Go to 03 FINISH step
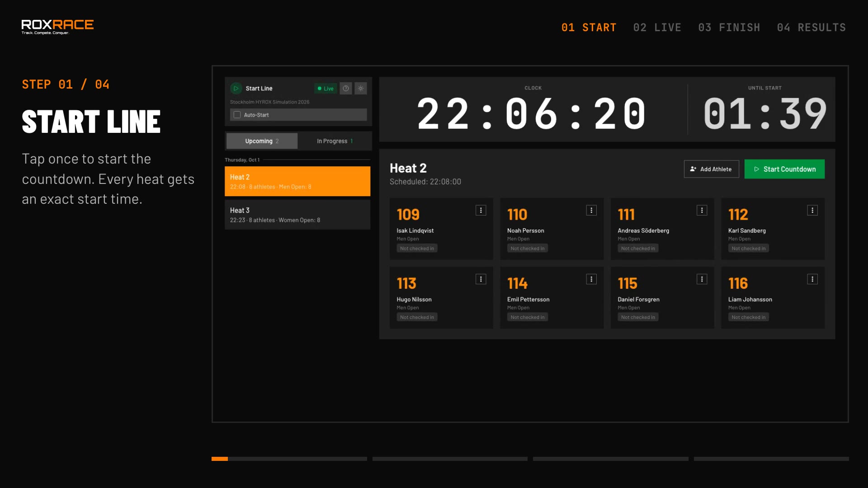 click(x=729, y=28)
